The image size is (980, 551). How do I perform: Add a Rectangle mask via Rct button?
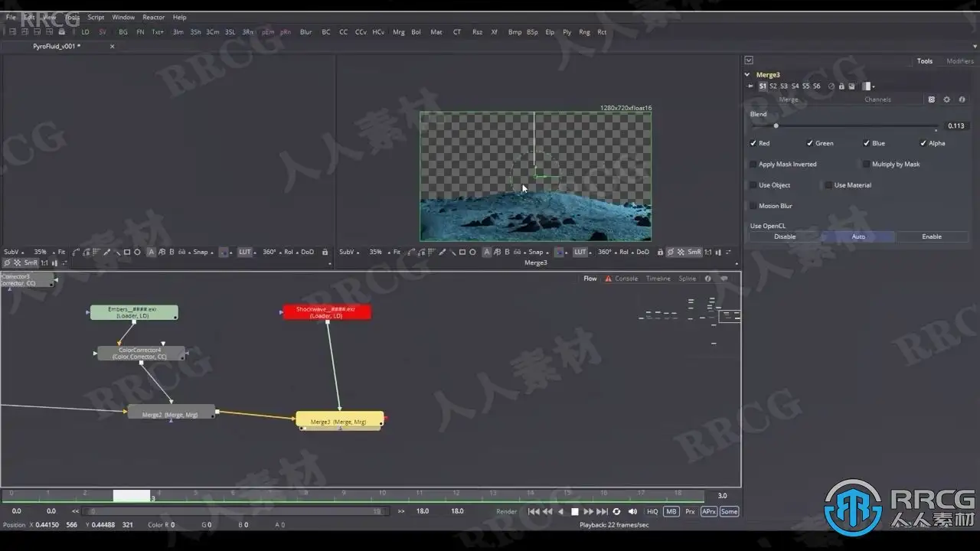coord(603,32)
